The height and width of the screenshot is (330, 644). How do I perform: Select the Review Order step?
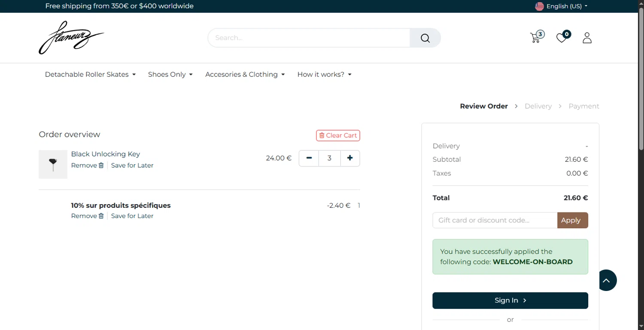coord(484,106)
